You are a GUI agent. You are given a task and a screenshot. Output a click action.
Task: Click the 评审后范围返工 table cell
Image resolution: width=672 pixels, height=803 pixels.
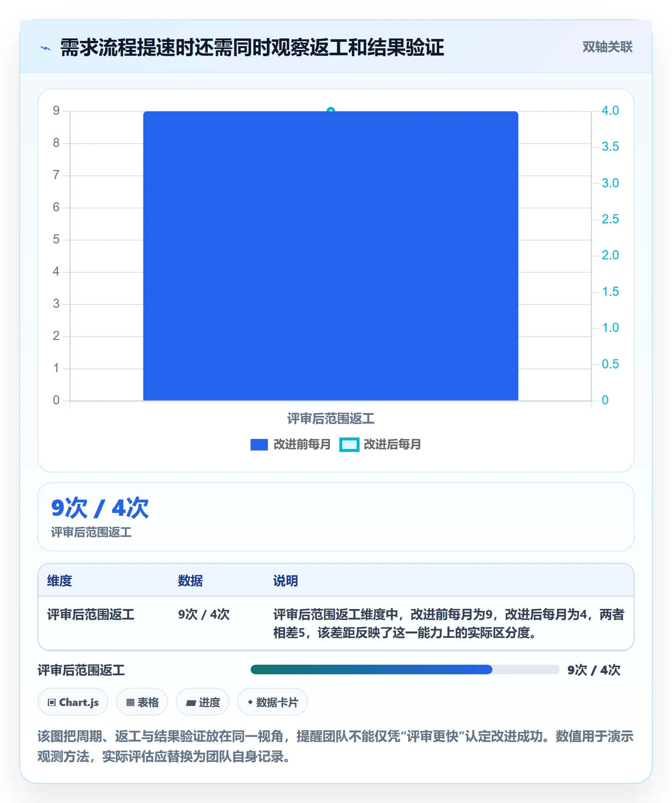tap(91, 614)
